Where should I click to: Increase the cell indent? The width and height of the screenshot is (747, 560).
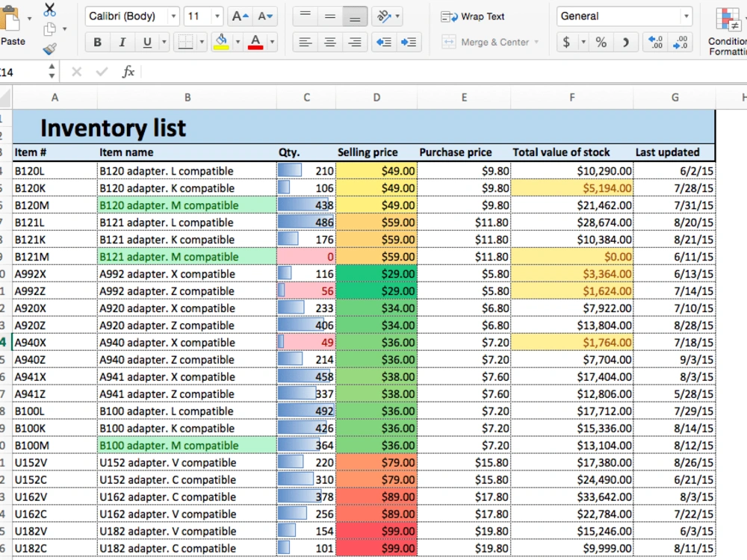pos(409,43)
